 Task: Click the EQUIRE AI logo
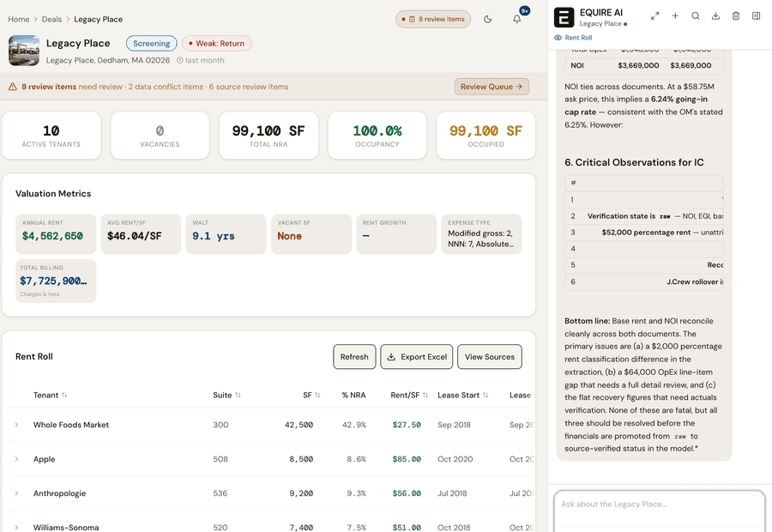564,17
